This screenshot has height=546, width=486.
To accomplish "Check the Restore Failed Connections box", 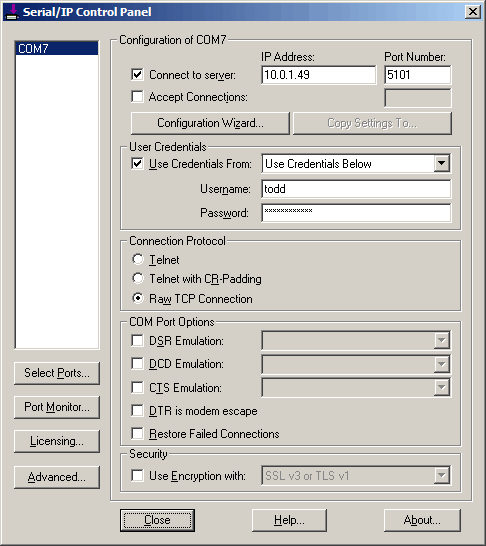I will [x=138, y=434].
